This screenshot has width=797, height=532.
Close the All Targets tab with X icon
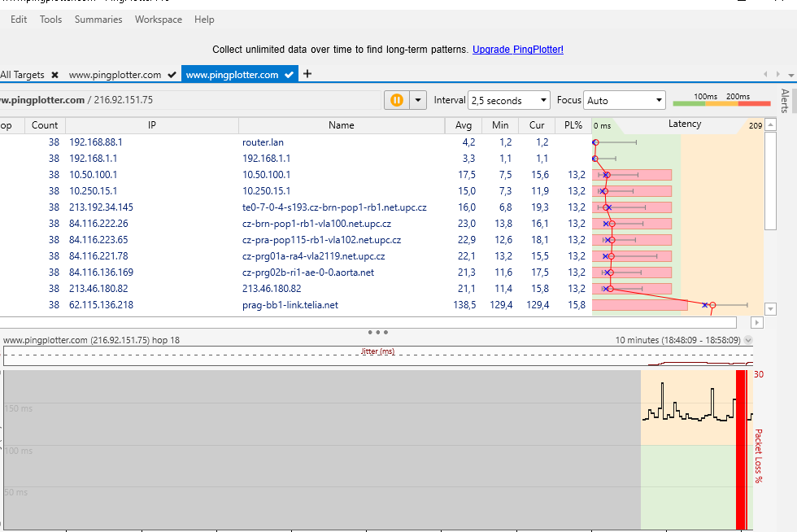[x=54, y=75]
